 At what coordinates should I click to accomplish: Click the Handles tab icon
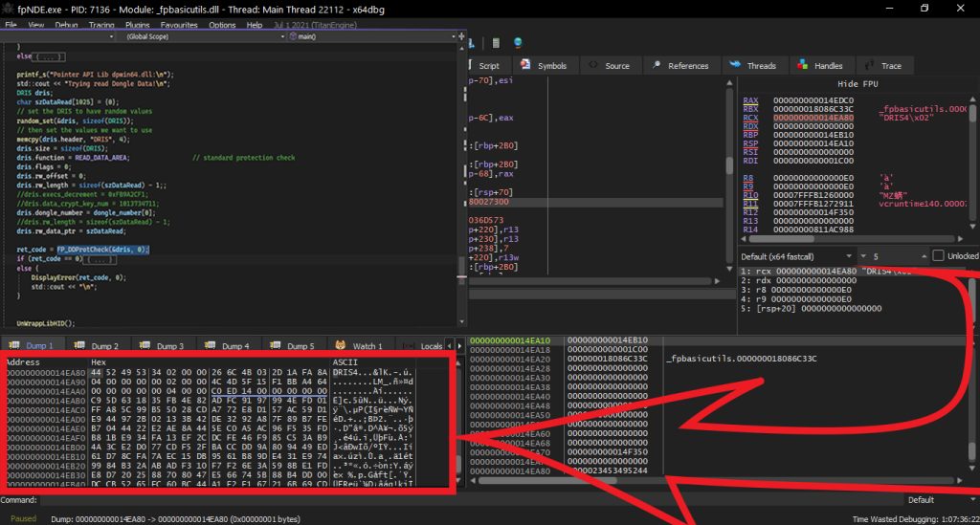point(801,65)
